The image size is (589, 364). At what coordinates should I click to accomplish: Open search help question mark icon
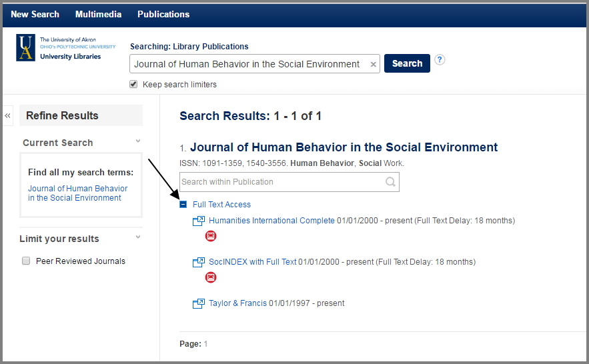click(440, 60)
